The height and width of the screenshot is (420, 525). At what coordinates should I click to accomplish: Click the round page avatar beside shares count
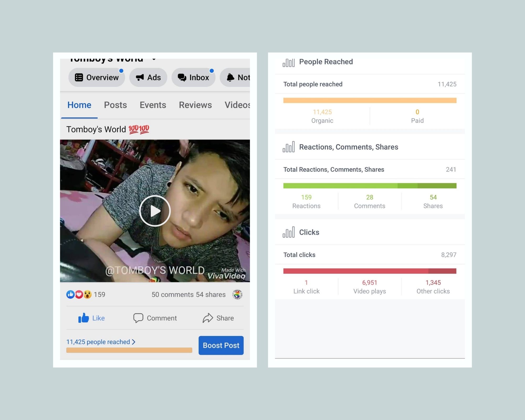[237, 295]
